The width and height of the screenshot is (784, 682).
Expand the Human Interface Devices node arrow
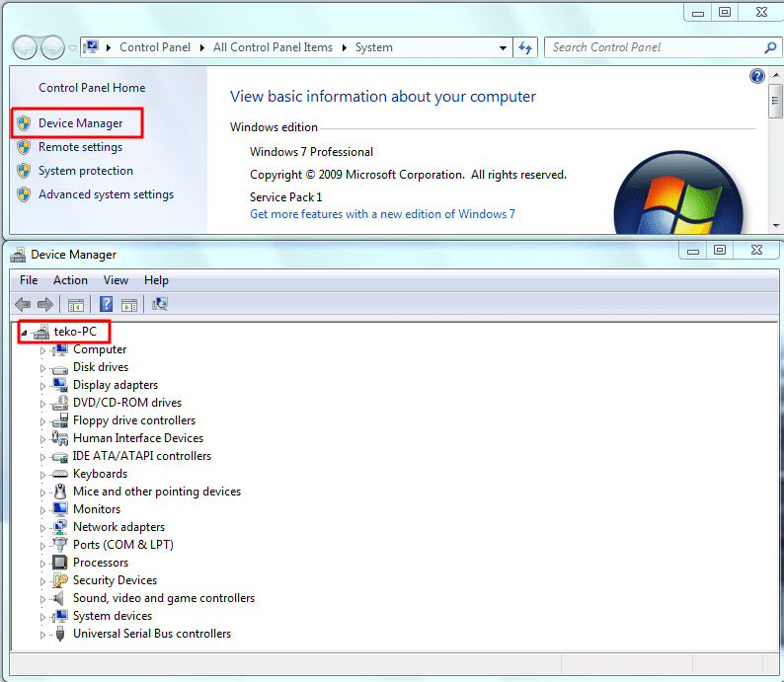point(42,439)
